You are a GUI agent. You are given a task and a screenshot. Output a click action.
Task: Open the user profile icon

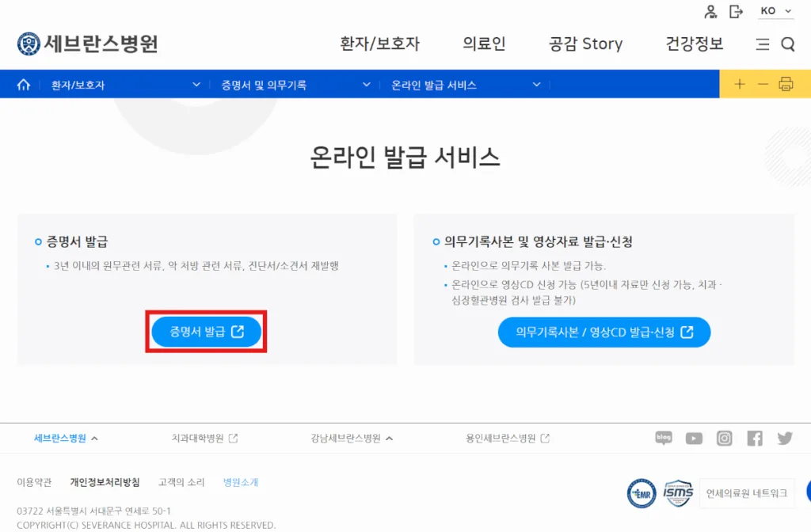710,11
